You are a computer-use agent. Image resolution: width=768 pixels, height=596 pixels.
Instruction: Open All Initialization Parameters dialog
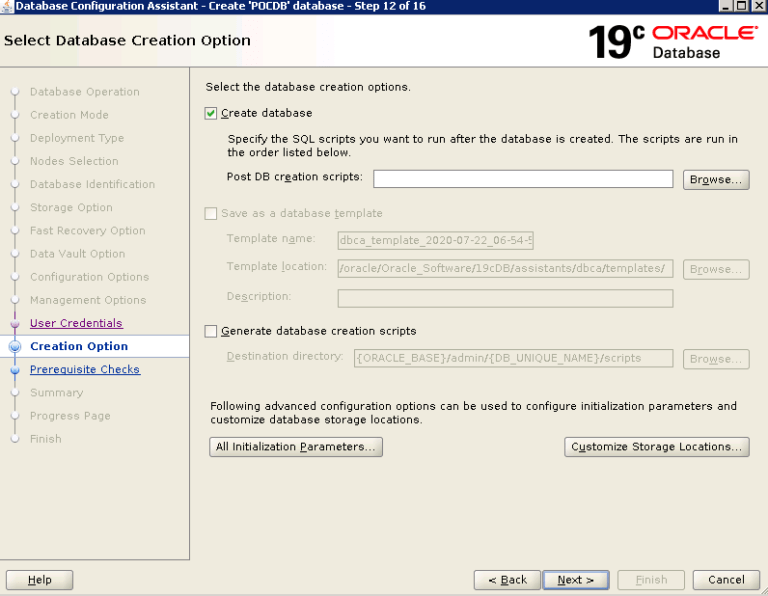296,447
